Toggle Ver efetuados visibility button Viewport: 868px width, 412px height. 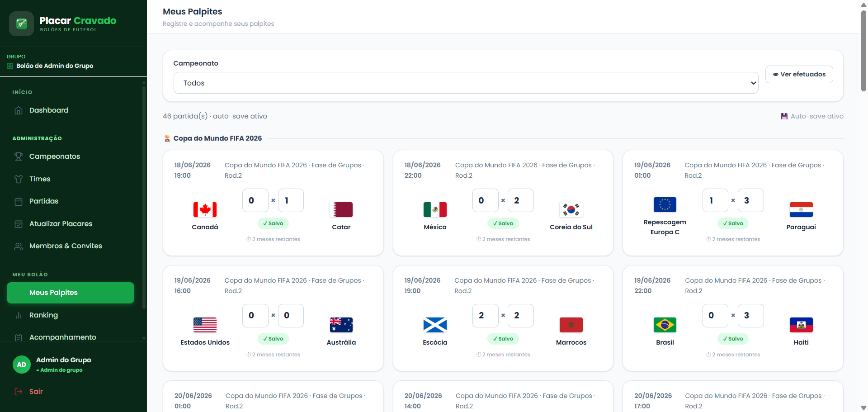click(799, 74)
